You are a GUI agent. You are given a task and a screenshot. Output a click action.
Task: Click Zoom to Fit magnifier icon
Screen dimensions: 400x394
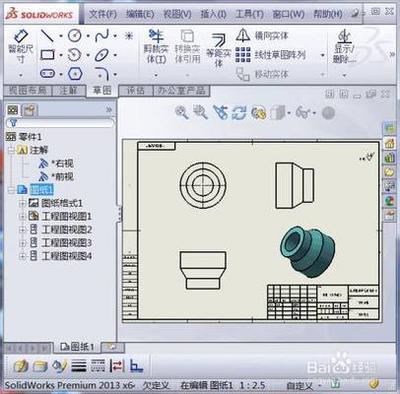pos(182,113)
